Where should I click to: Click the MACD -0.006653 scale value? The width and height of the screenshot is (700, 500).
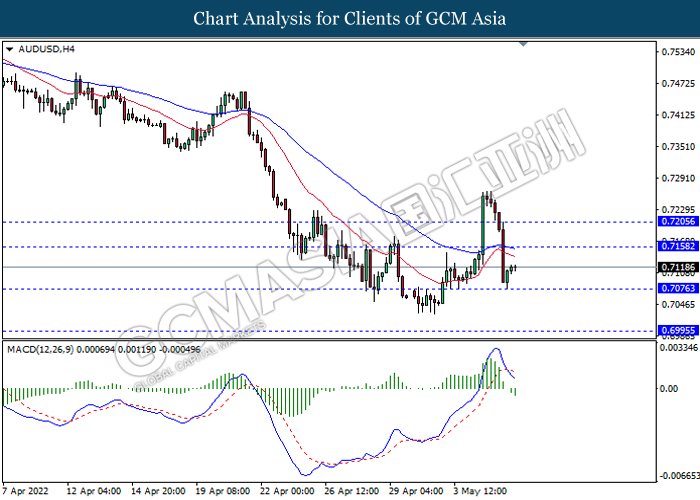(679, 475)
